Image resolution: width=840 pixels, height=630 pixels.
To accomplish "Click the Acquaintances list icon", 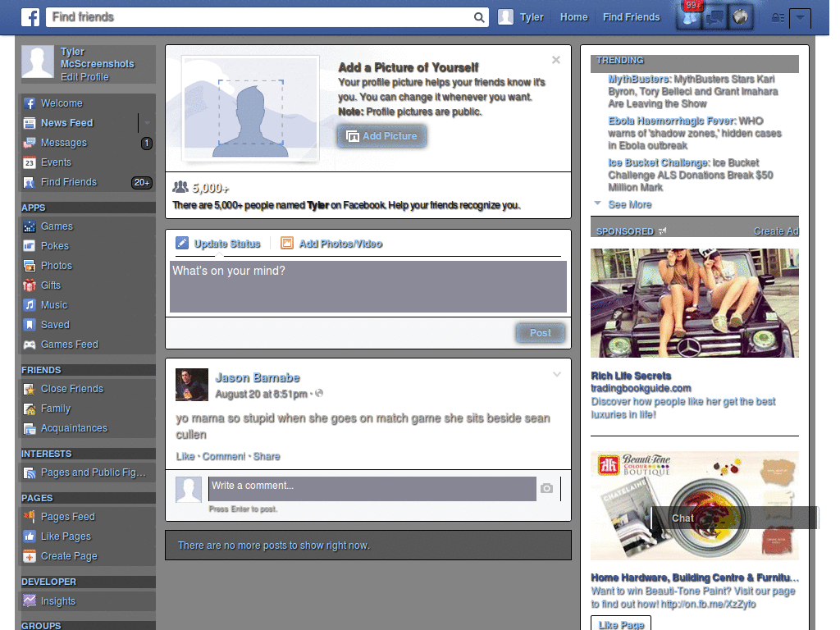I will (x=30, y=428).
